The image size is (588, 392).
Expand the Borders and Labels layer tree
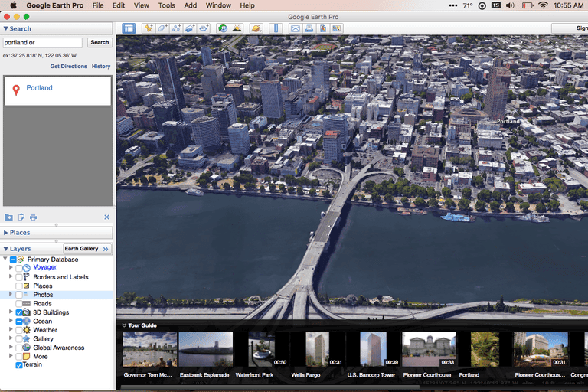(11, 276)
